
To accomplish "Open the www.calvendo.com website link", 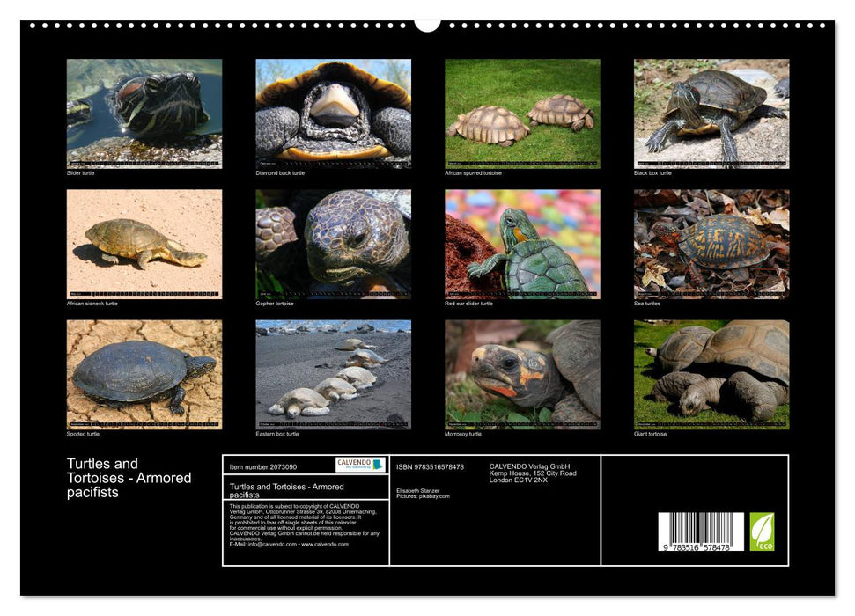I will pyautogui.click(x=325, y=544).
